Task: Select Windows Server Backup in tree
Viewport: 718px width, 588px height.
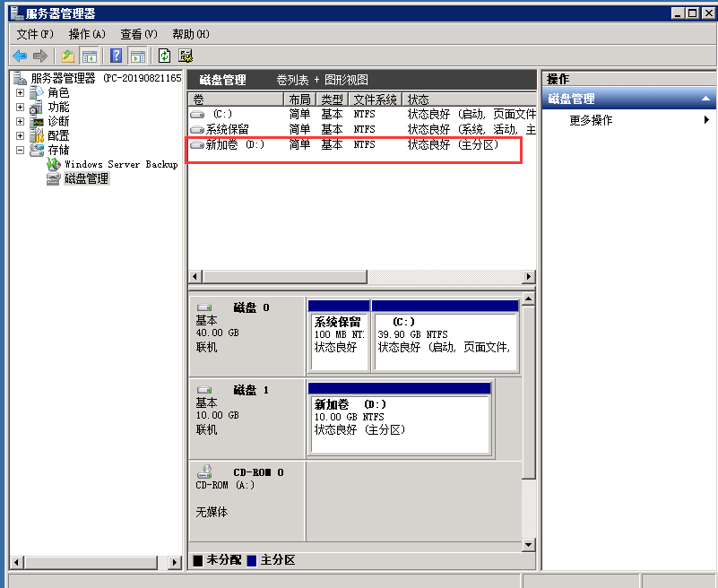Action: point(120,164)
